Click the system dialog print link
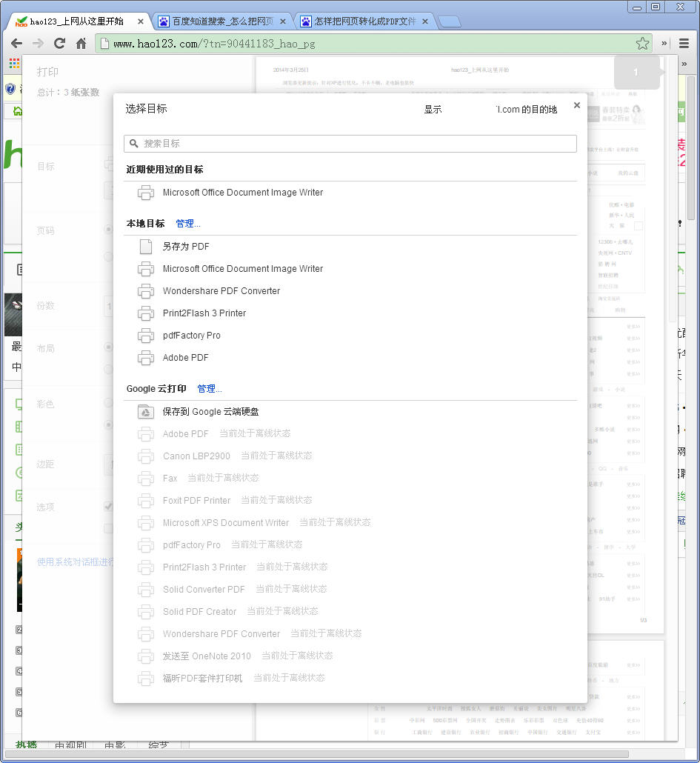The image size is (700, 763). click(75, 562)
